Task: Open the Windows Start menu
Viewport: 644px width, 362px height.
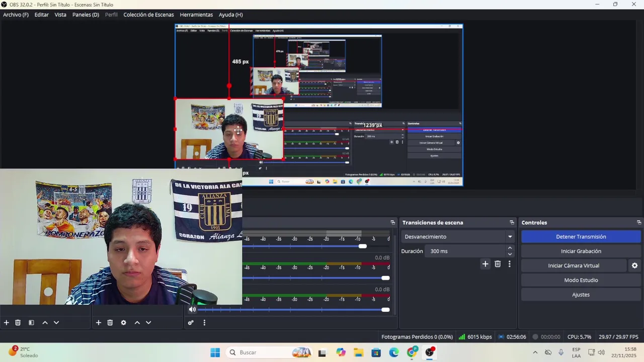Action: pyautogui.click(x=215, y=352)
